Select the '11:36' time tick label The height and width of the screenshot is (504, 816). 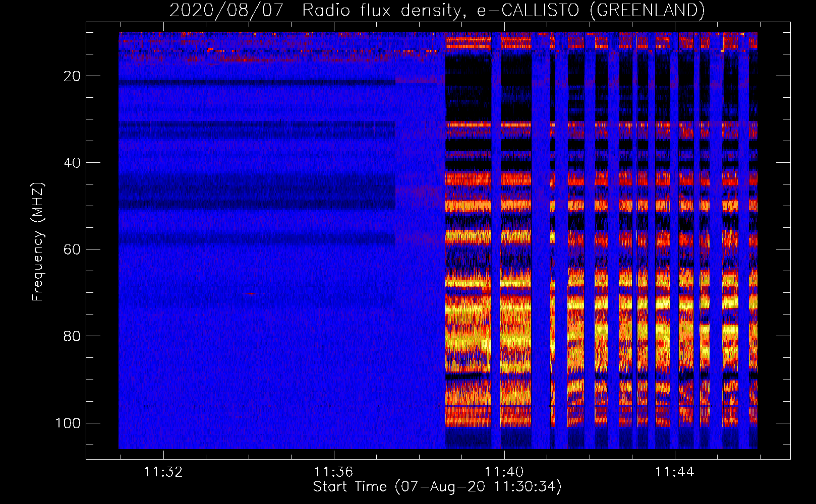coord(333,472)
